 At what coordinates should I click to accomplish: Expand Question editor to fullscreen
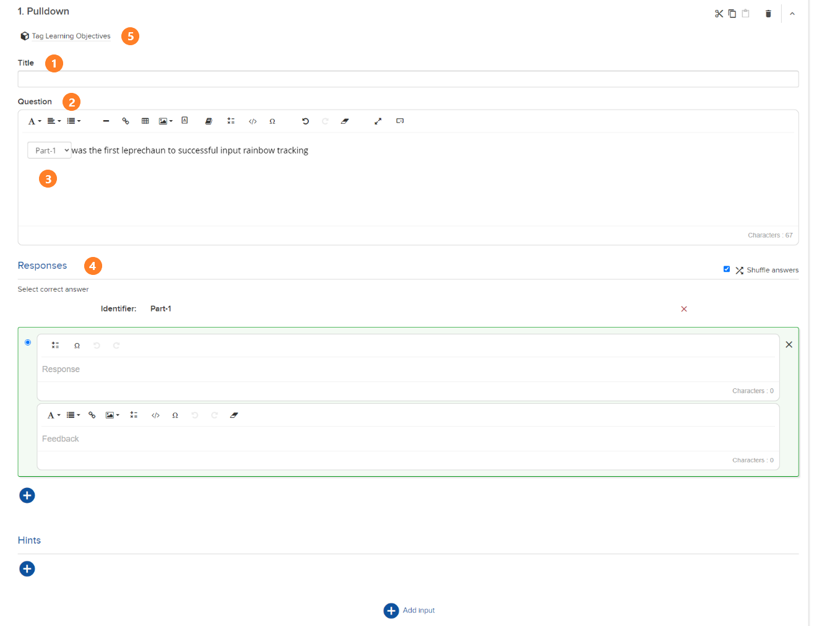tap(378, 121)
